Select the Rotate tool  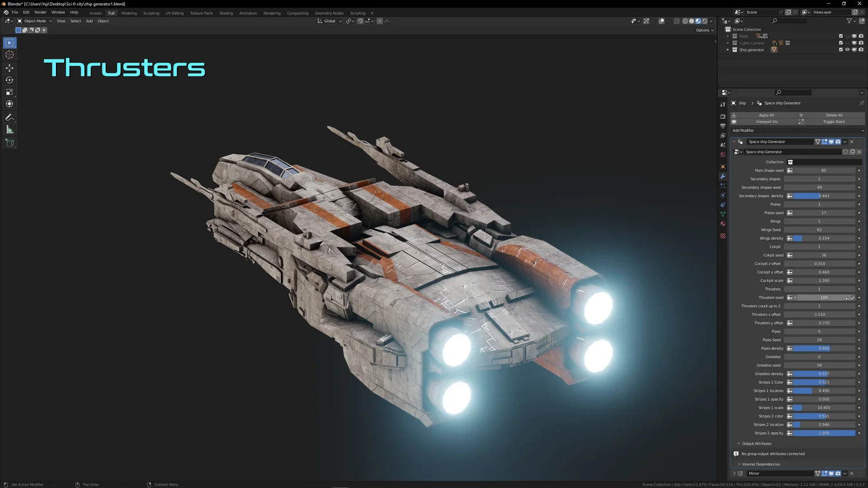[x=9, y=79]
